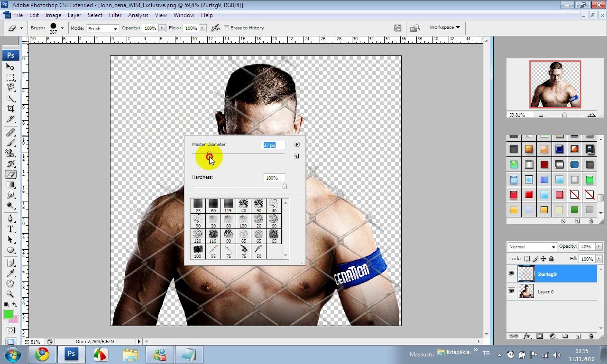Image resolution: width=607 pixels, height=364 pixels.
Task: Select the Notes tool
Action: tap(10, 263)
